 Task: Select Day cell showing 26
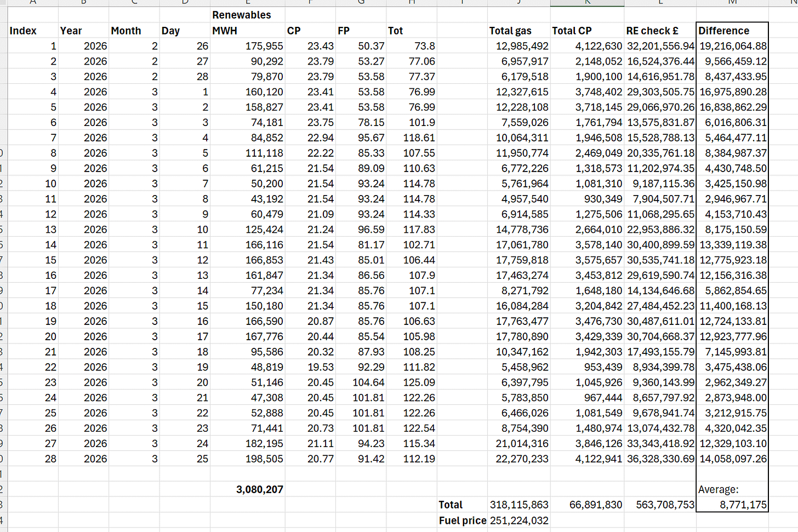[x=185, y=46]
